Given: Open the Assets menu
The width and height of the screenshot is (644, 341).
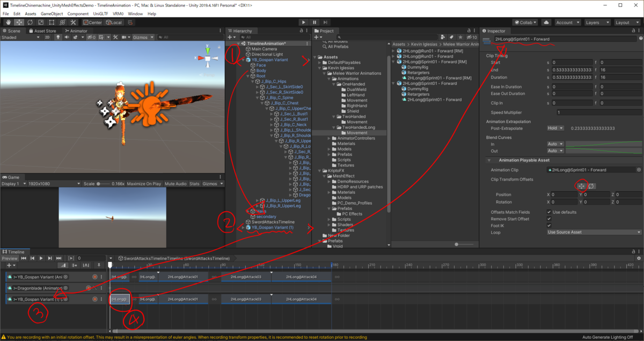Looking at the screenshot, I should coord(31,13).
